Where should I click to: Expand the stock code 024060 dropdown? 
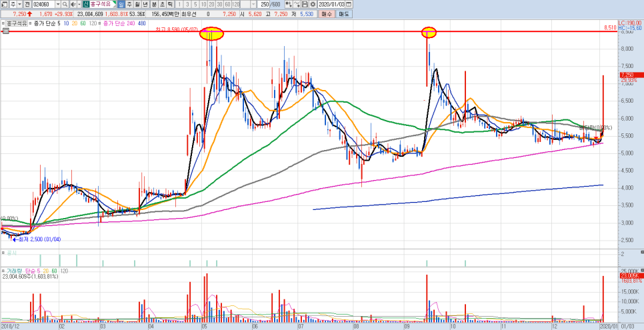point(57,4)
